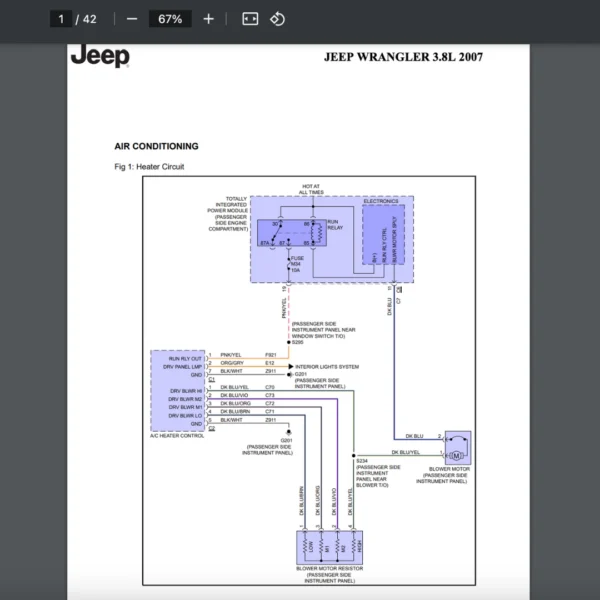
Task: Select the 67% zoom level field
Action: (166, 19)
